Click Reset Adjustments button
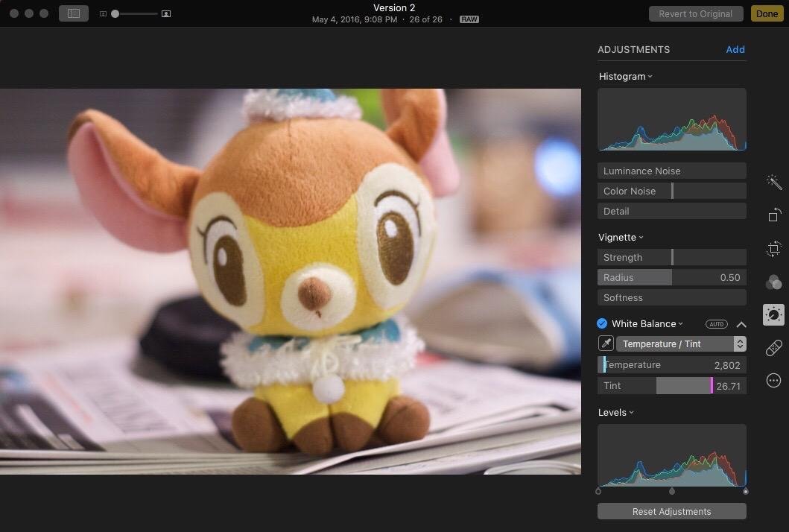The height and width of the screenshot is (532, 789). [x=672, y=511]
